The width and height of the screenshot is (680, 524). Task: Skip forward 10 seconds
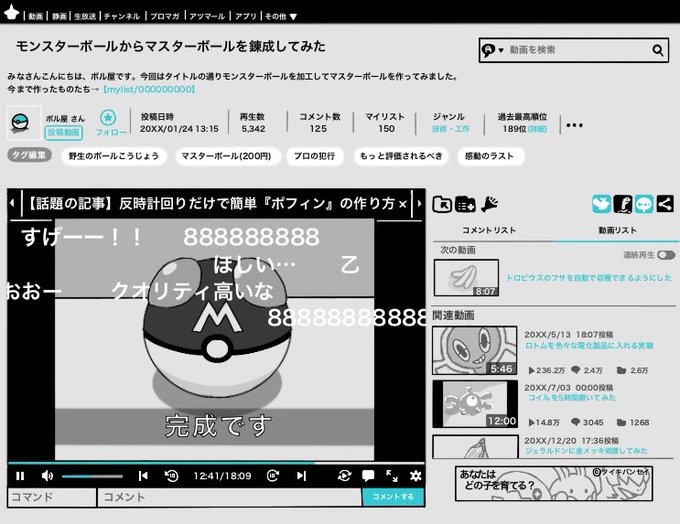[273, 476]
